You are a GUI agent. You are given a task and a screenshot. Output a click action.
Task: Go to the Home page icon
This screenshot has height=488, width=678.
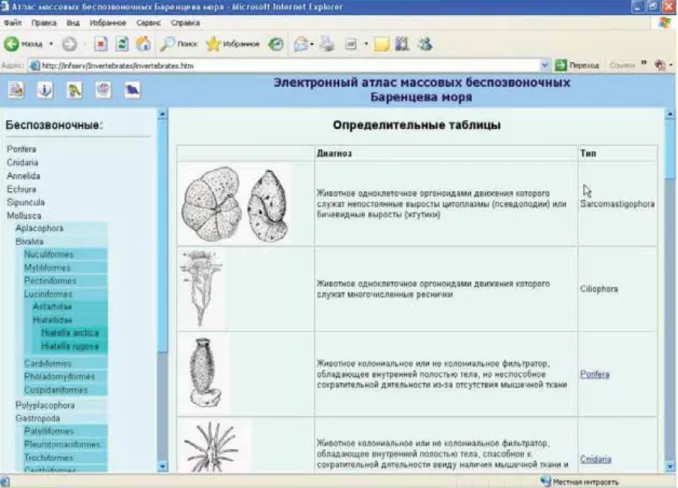(x=143, y=44)
